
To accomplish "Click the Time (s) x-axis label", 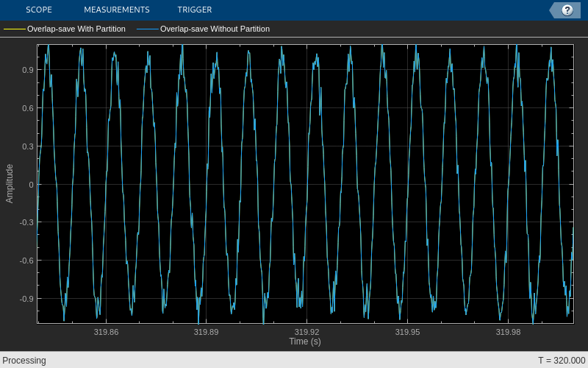I will point(305,342).
